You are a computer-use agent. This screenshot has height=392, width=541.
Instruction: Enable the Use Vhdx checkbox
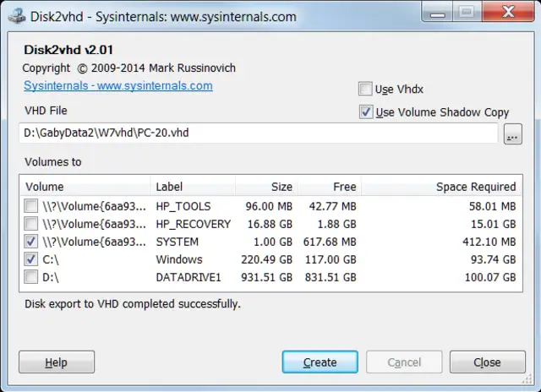pyautogui.click(x=365, y=89)
